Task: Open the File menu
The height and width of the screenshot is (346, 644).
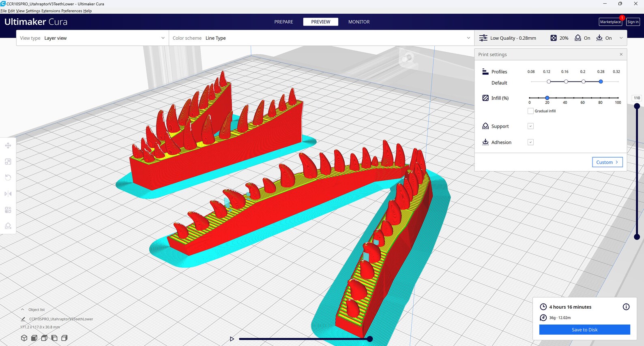Action: point(4,11)
